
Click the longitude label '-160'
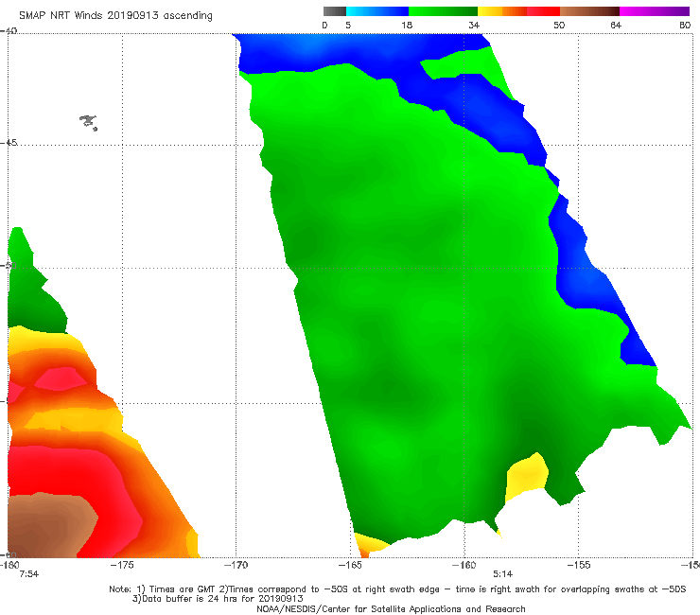click(464, 565)
